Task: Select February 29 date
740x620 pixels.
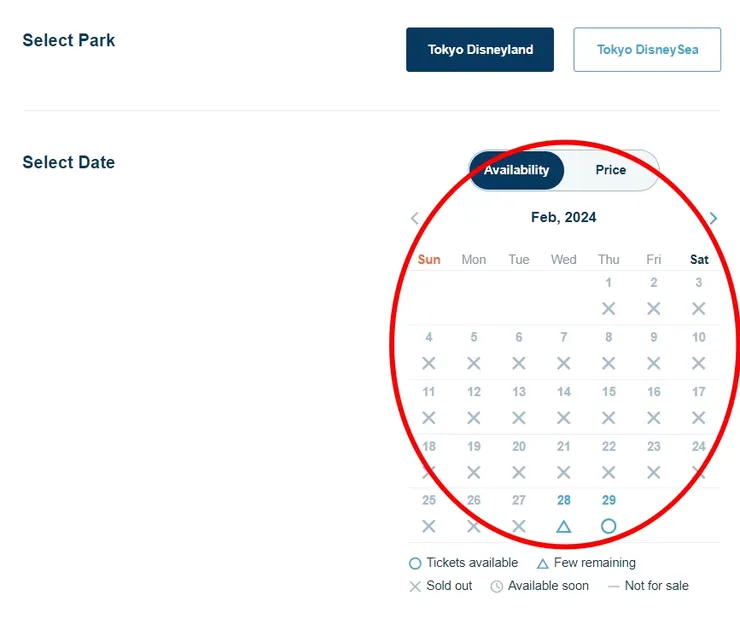Action: pyautogui.click(x=608, y=500)
